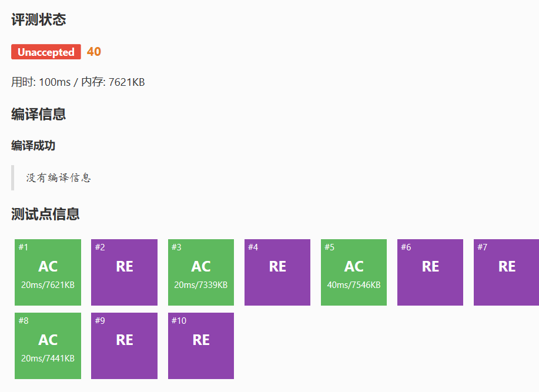Select test point #4 RE block
This screenshot has width=539, height=392.
point(277,272)
